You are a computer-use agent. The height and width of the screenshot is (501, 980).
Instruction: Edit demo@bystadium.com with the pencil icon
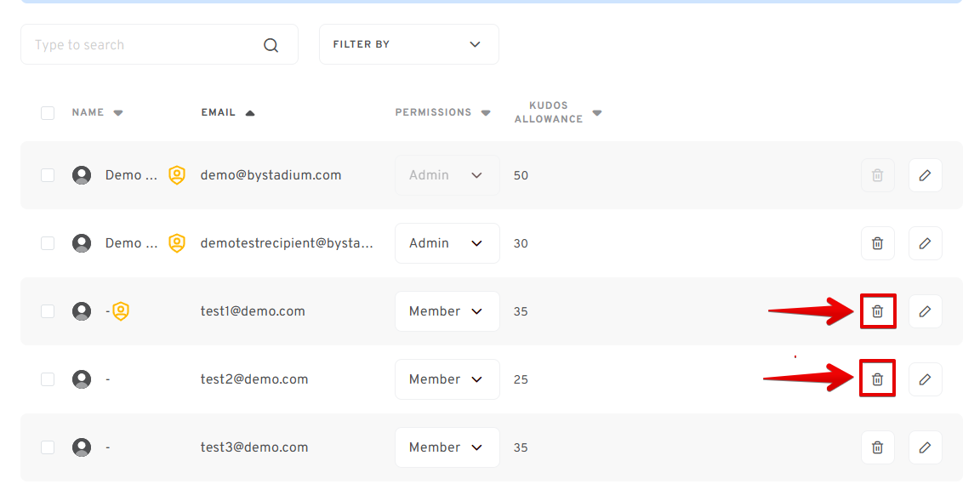coord(925,175)
